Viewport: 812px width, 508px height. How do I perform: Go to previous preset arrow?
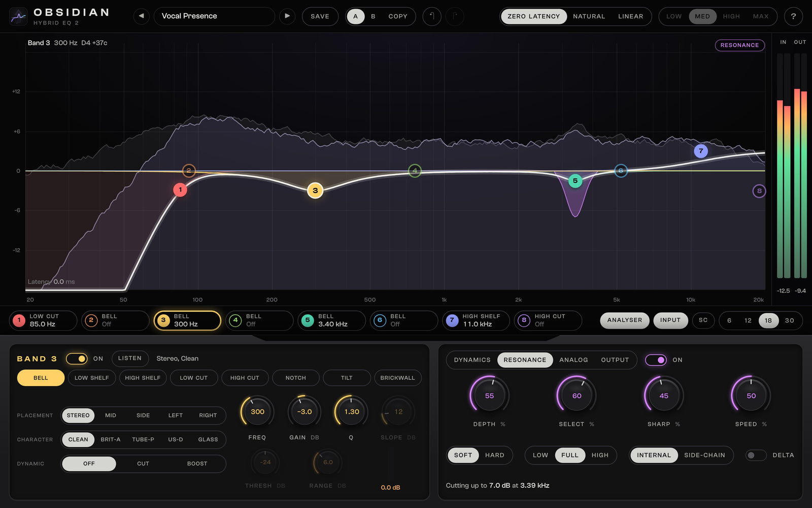tap(142, 16)
